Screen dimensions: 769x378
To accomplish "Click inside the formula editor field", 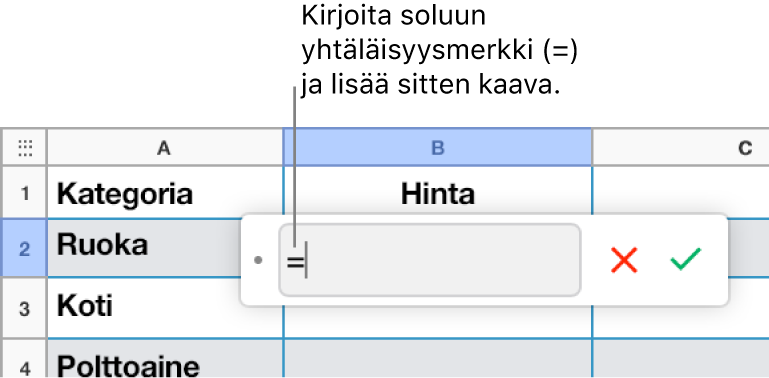I will [430, 260].
